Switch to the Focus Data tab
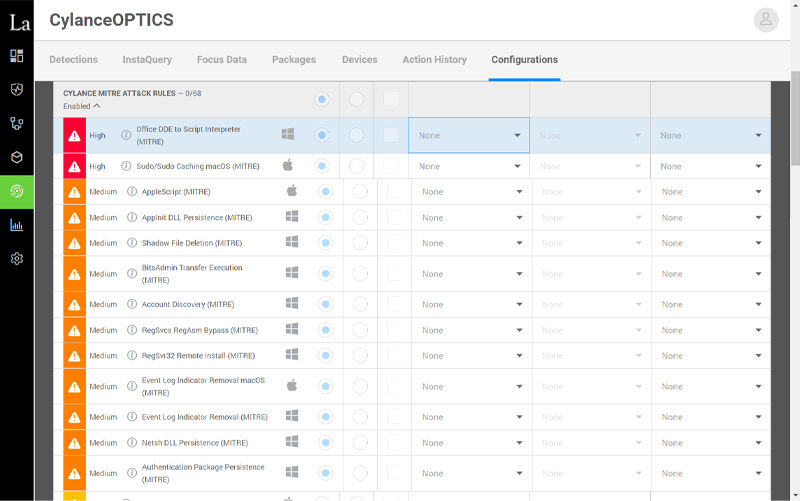Image resolution: width=800 pixels, height=501 pixels. 222,60
